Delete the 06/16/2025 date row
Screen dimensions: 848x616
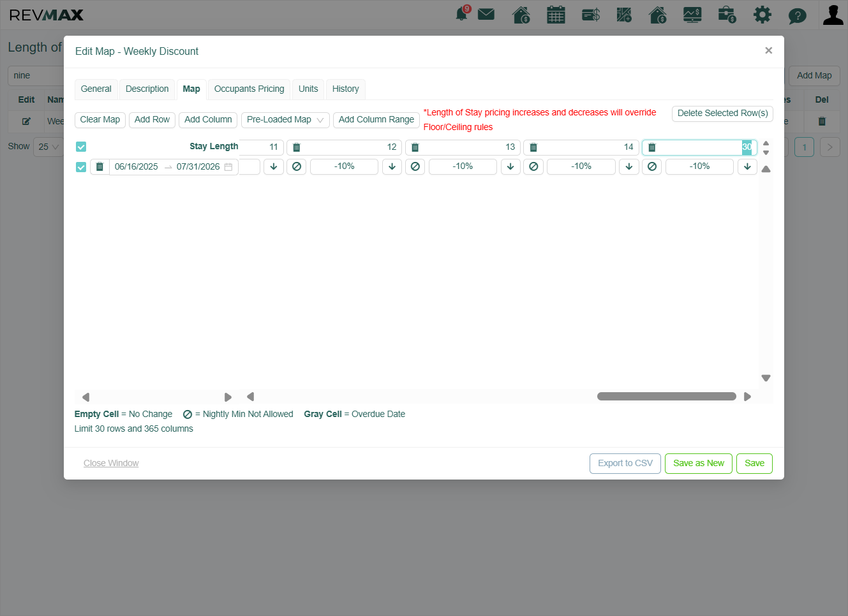(x=100, y=166)
